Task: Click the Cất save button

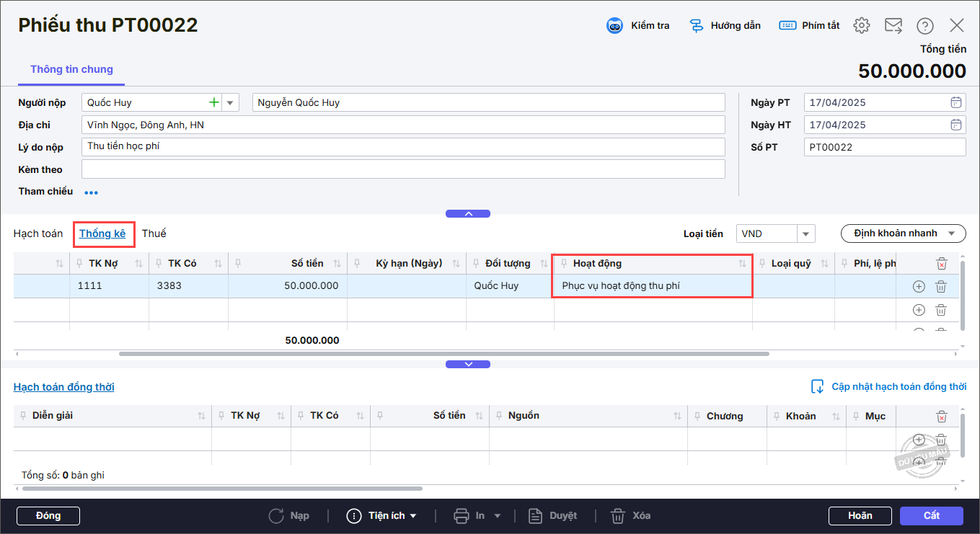Action: [x=931, y=516]
